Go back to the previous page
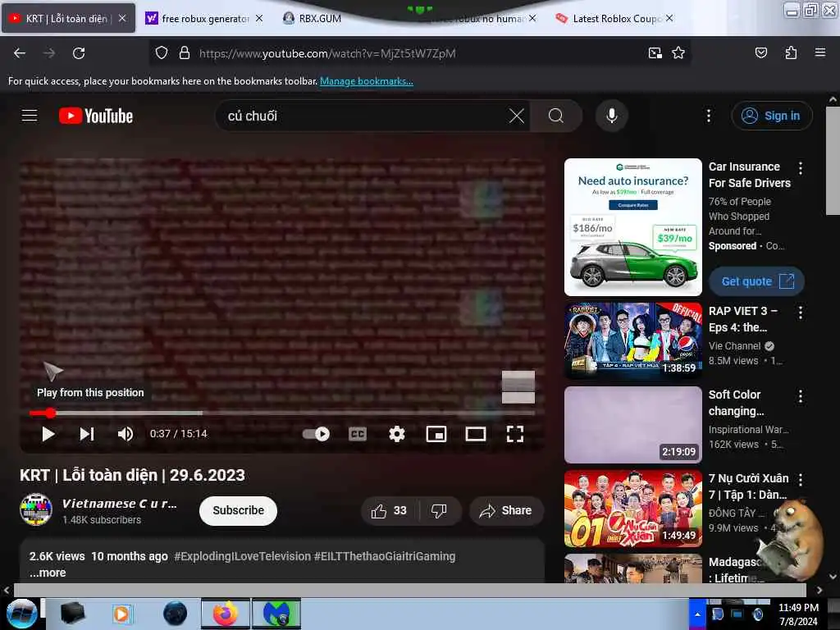840x630 pixels. pos(20,53)
